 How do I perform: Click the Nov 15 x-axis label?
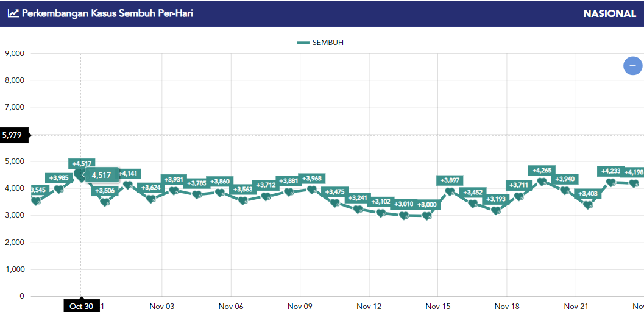(x=438, y=307)
